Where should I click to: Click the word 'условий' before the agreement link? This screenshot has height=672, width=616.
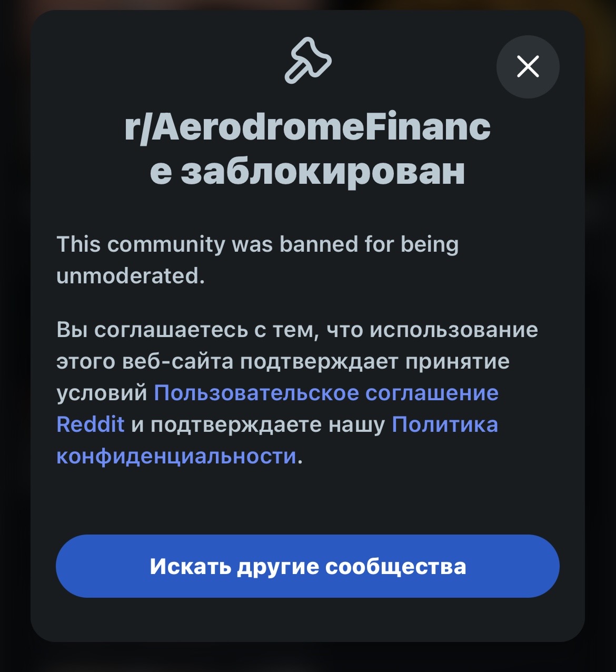pos(102,393)
